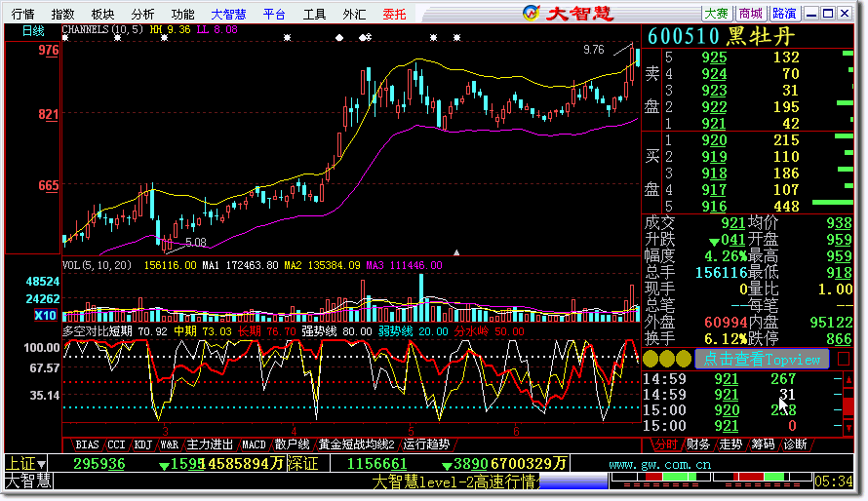The width and height of the screenshot is (868, 501).
Task: Open the 平台 menu
Action: 275,14
